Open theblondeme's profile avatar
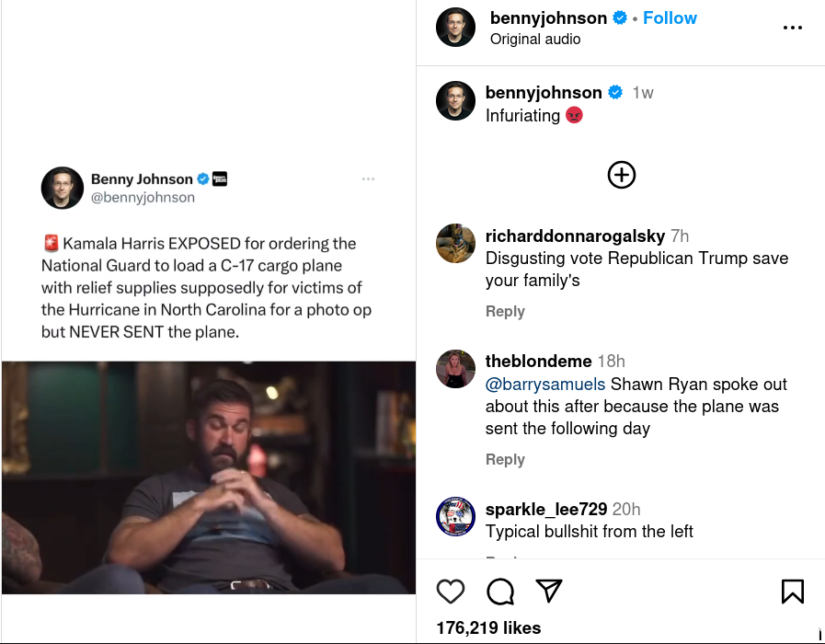 455,369
